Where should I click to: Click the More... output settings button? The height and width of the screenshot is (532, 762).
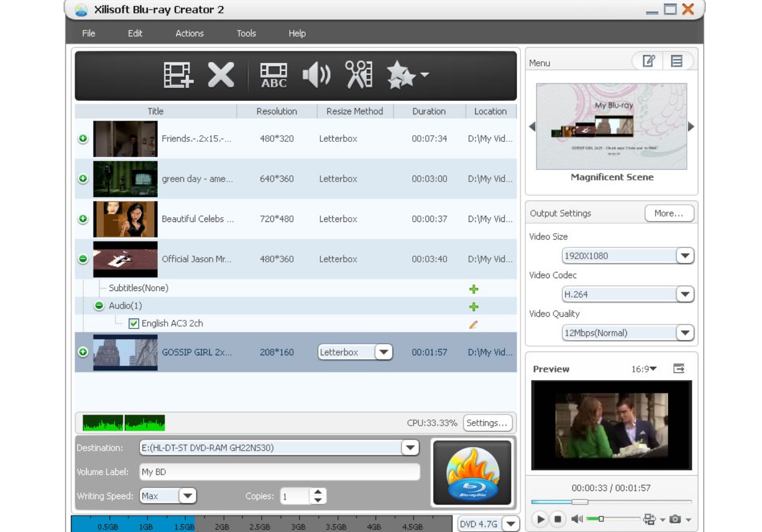670,213
